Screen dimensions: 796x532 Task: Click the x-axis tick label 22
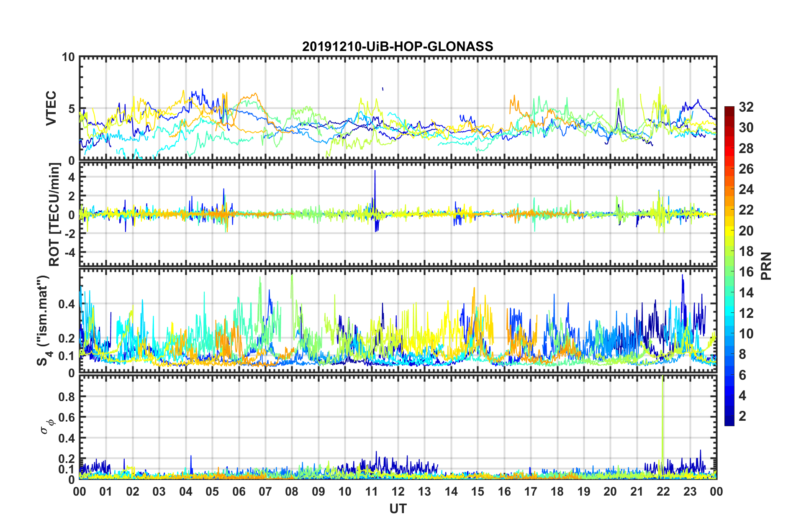click(x=663, y=491)
